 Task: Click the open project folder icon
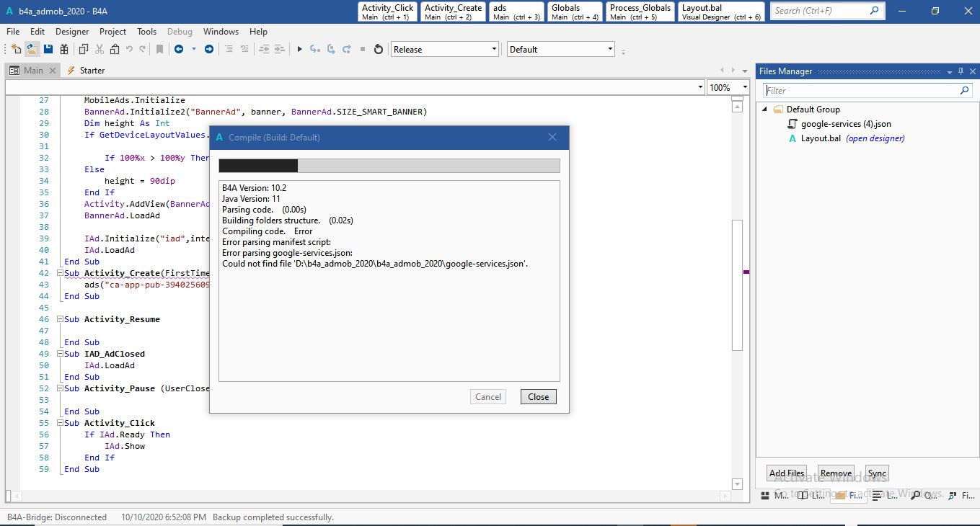pyautogui.click(x=32, y=49)
